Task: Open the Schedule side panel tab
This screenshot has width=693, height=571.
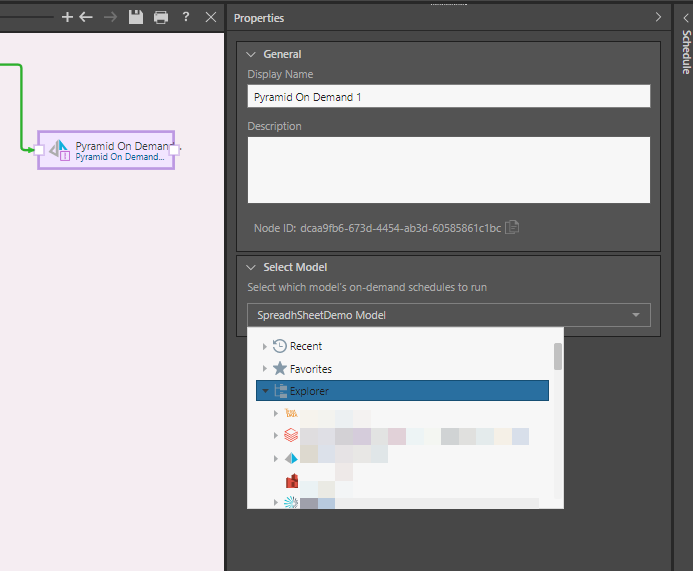Action: 686,50
